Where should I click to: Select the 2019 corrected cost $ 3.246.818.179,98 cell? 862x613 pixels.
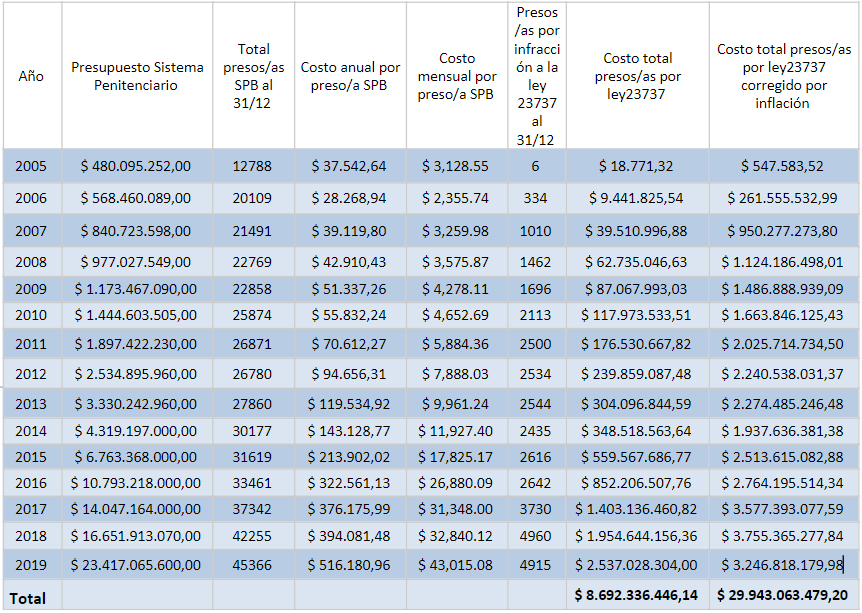pos(784,565)
